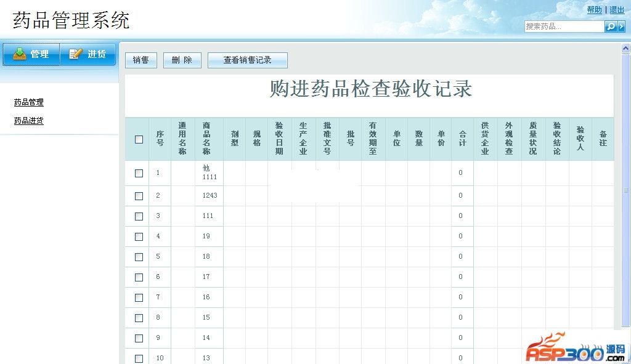
Task: Click the 删除 button
Action: (x=182, y=60)
